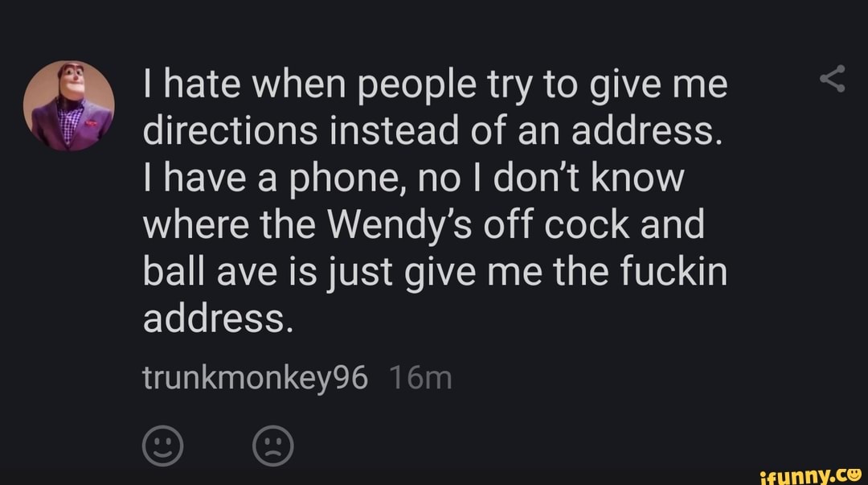The image size is (868, 485).
Task: Click the final word "address."
Action: 215,320
